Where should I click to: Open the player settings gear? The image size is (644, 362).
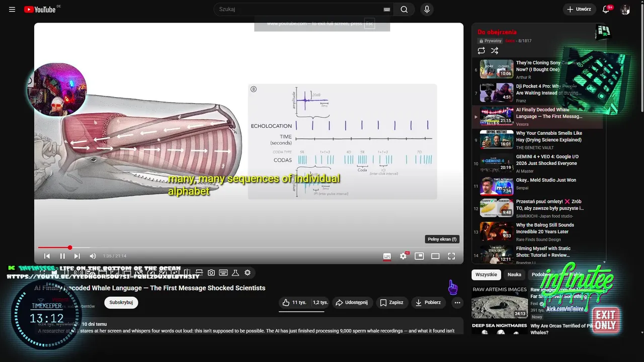403,256
